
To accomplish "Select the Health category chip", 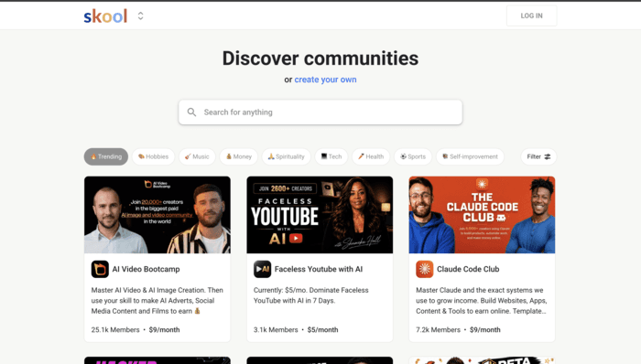I will click(371, 156).
